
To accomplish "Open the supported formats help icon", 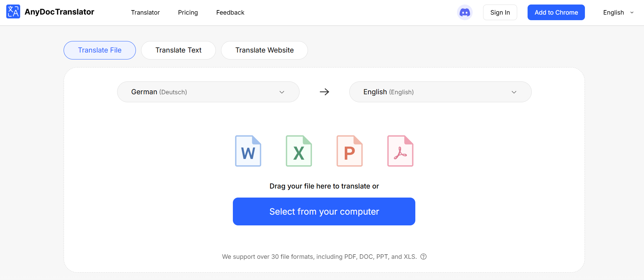I will tap(423, 257).
